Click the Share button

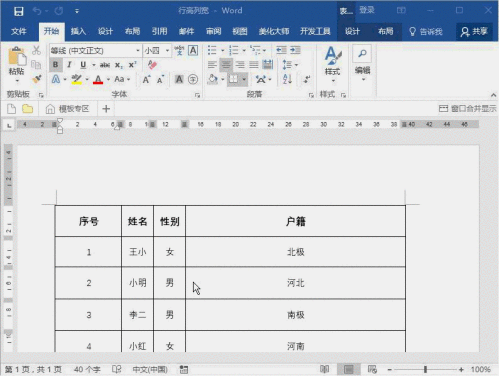pyautogui.click(x=474, y=31)
